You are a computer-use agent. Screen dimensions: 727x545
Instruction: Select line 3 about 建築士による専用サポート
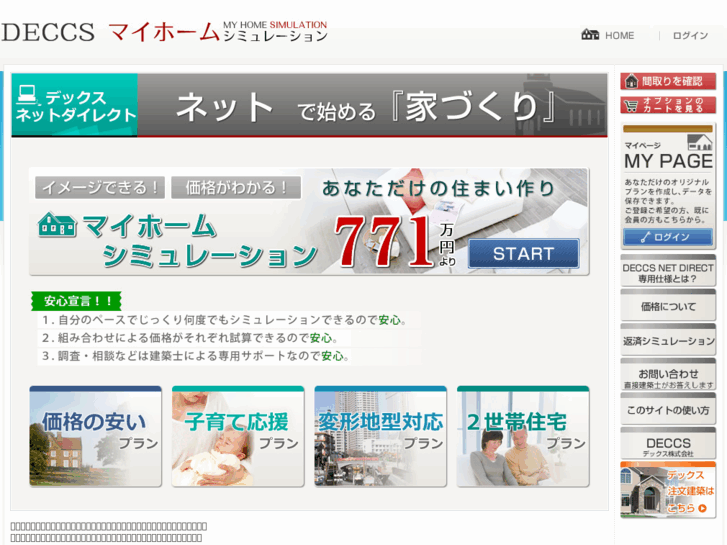[x=195, y=356]
